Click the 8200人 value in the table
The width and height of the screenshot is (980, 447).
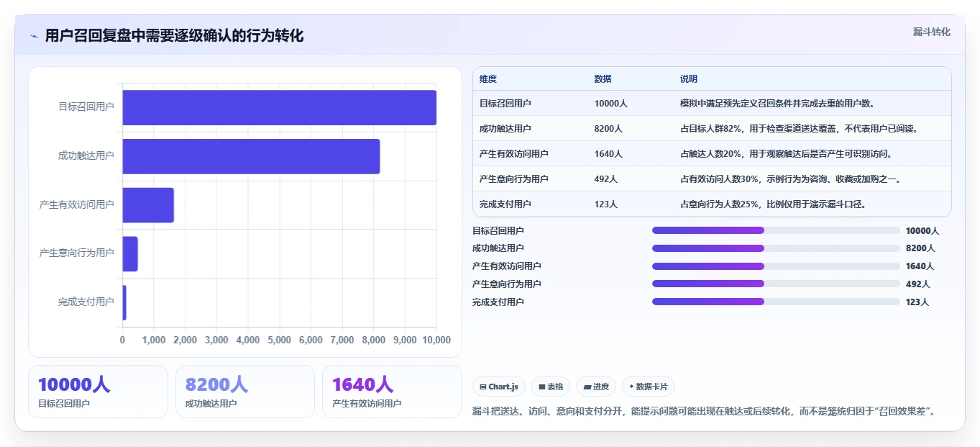point(609,129)
